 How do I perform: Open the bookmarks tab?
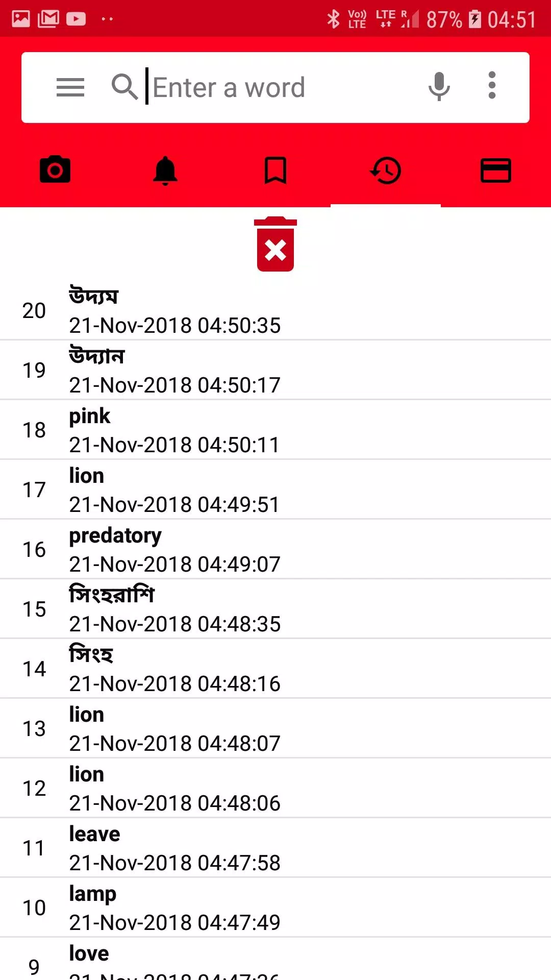(275, 170)
